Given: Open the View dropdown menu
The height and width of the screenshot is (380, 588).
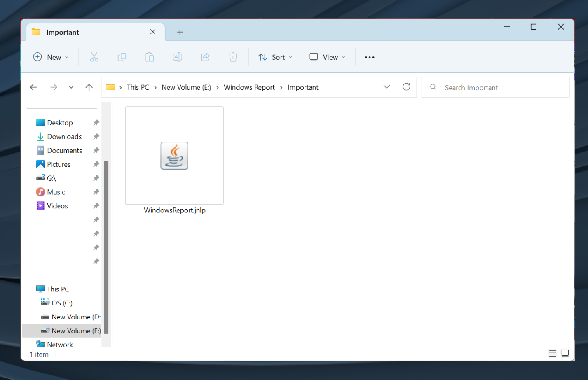Looking at the screenshot, I should coord(328,57).
